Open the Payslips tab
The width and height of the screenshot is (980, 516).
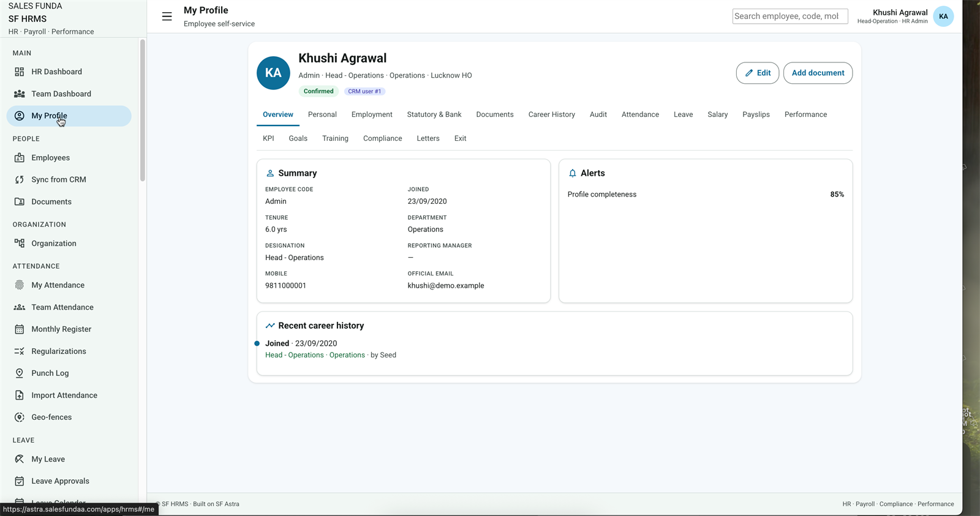pyautogui.click(x=756, y=114)
